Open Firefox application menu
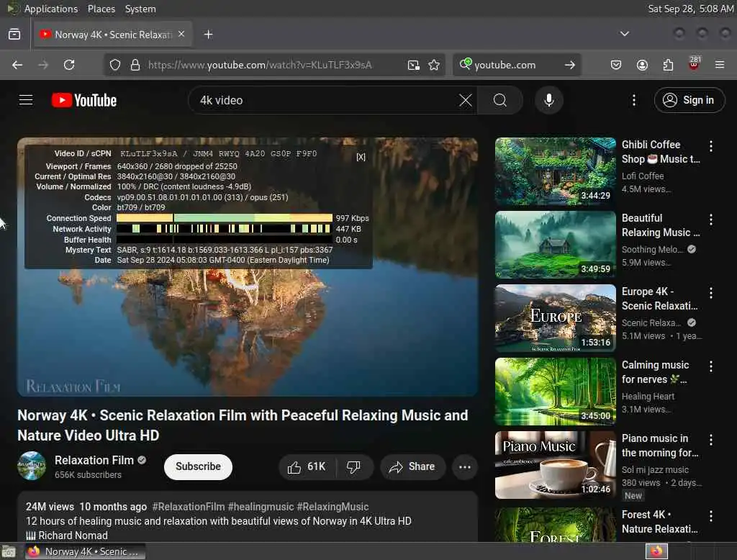The width and height of the screenshot is (737, 560). click(x=720, y=65)
